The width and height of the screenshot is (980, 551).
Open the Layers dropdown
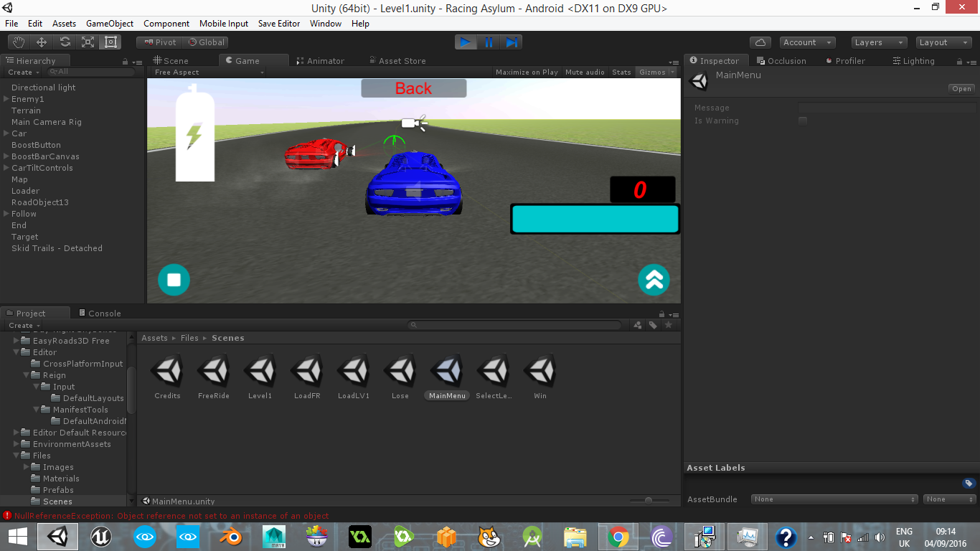[x=878, y=42]
